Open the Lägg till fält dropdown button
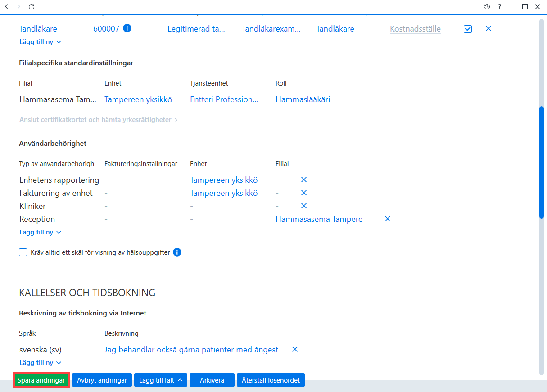The image size is (547, 392). [x=161, y=380]
